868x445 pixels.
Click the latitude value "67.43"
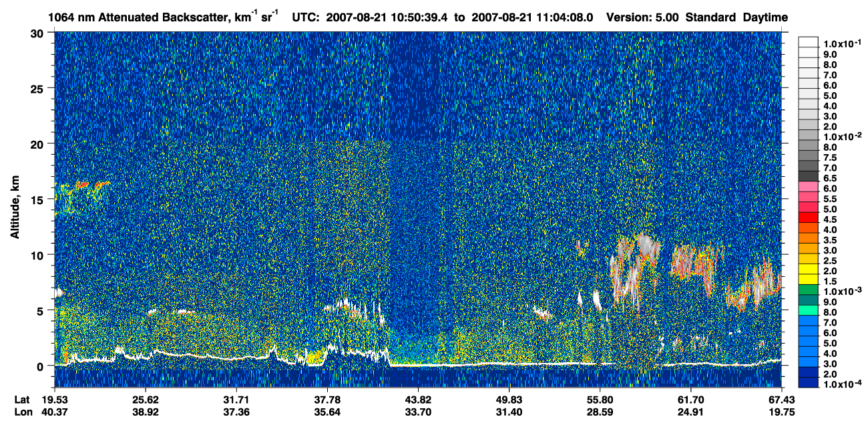pos(781,400)
